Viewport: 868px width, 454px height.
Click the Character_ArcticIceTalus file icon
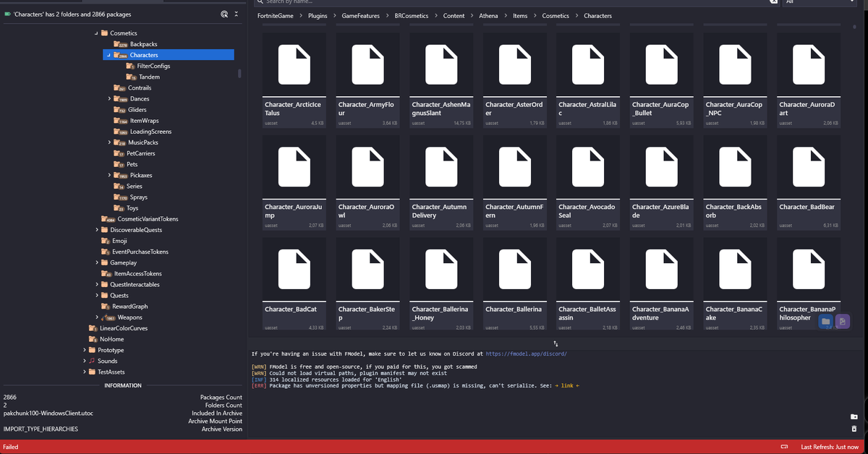[294, 66]
